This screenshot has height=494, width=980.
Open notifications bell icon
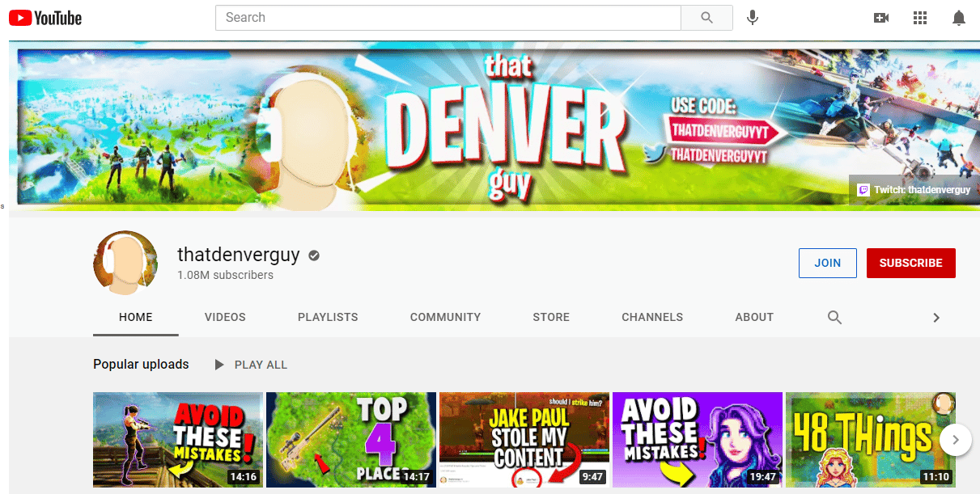(959, 18)
